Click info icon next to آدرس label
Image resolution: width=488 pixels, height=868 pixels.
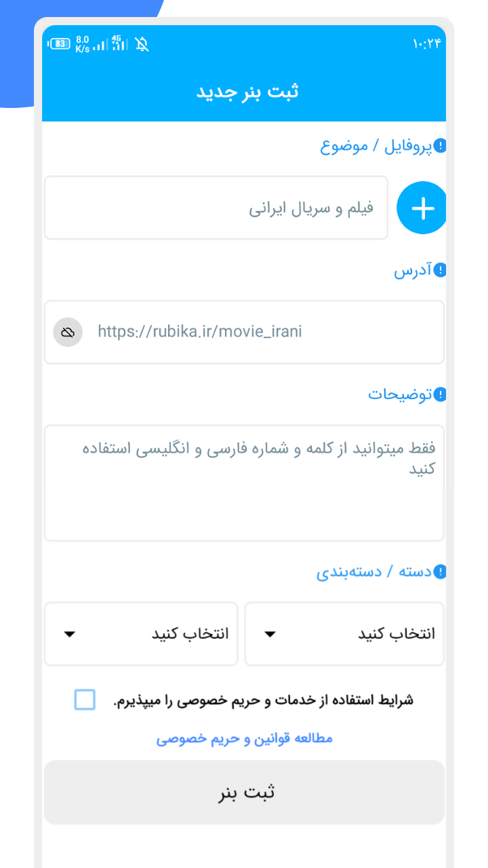coord(440,270)
